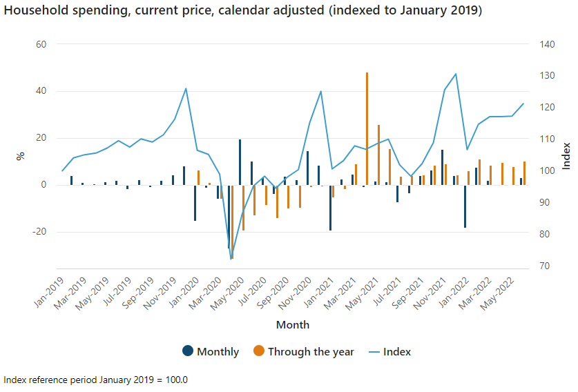578x392 pixels.
Task: Click the blue Index legend line marker
Action: (x=372, y=351)
